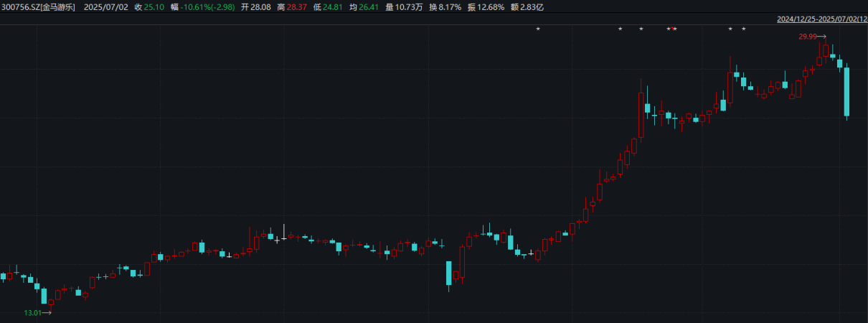Click the low price 低 24.81
868x323 pixels.
[x=327, y=6]
